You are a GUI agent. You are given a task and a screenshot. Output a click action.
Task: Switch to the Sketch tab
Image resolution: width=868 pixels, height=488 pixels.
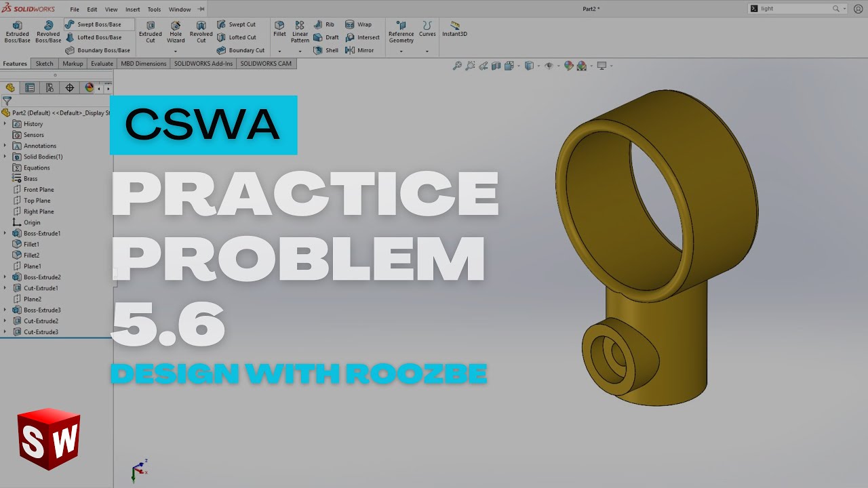coord(45,64)
